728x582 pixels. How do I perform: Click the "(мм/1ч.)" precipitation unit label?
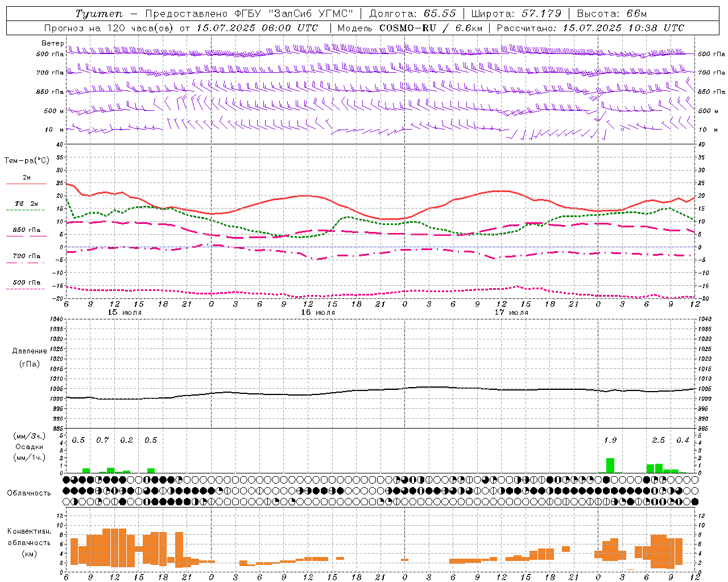click(30, 458)
